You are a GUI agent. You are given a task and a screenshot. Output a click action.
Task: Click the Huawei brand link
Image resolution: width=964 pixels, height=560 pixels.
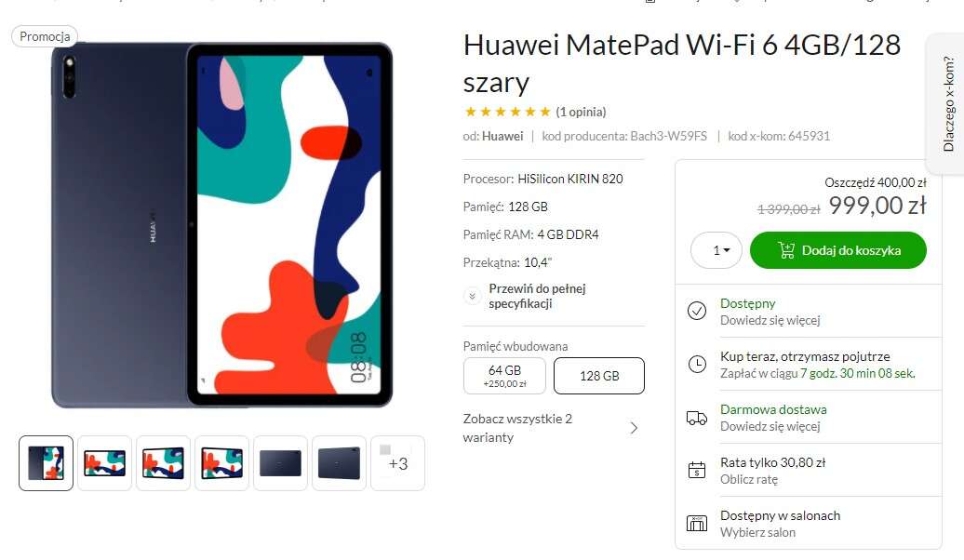(502, 136)
